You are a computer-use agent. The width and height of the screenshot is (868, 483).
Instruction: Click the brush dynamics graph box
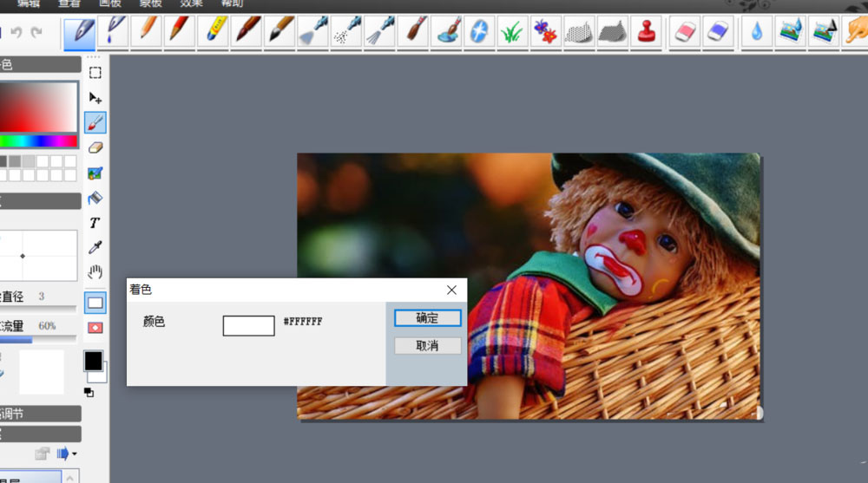37,256
